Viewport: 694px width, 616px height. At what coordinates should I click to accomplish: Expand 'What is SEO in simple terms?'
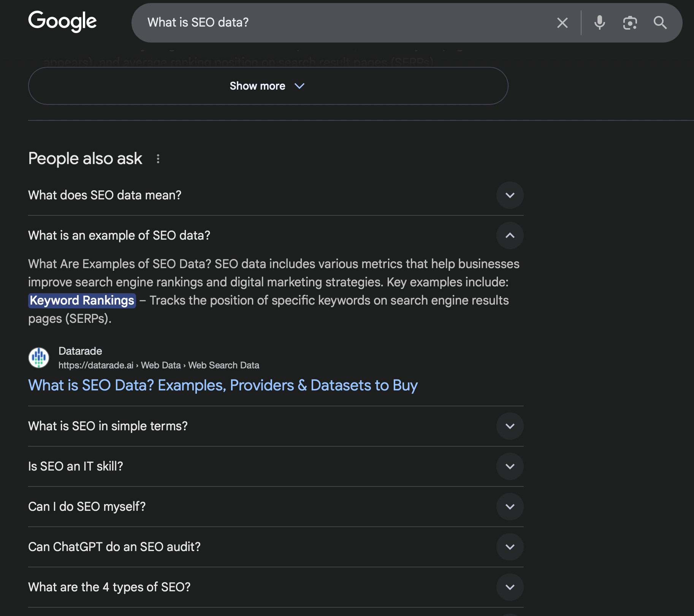tap(510, 426)
